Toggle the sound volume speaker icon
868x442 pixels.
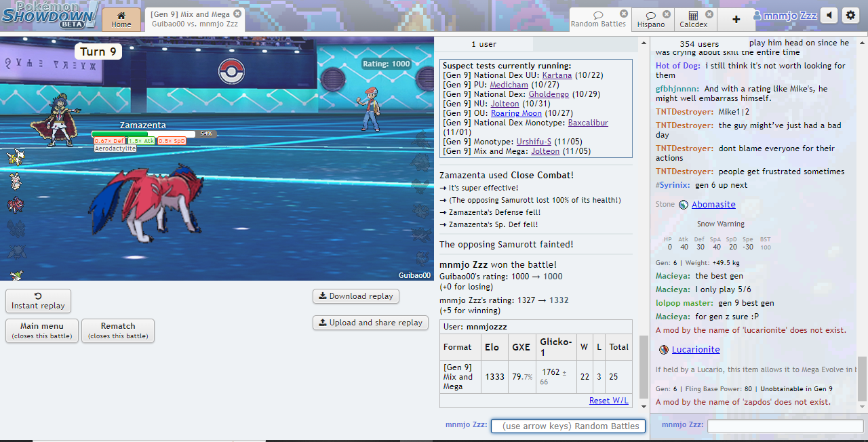click(829, 16)
